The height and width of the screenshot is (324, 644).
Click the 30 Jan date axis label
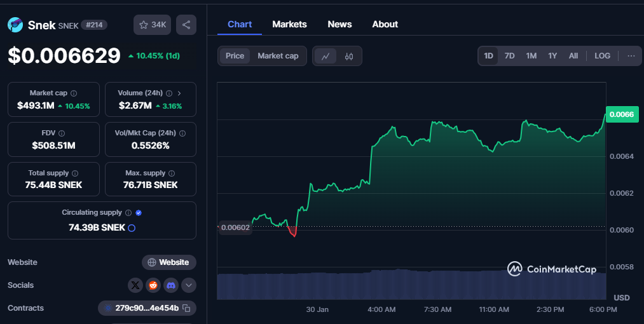317,309
